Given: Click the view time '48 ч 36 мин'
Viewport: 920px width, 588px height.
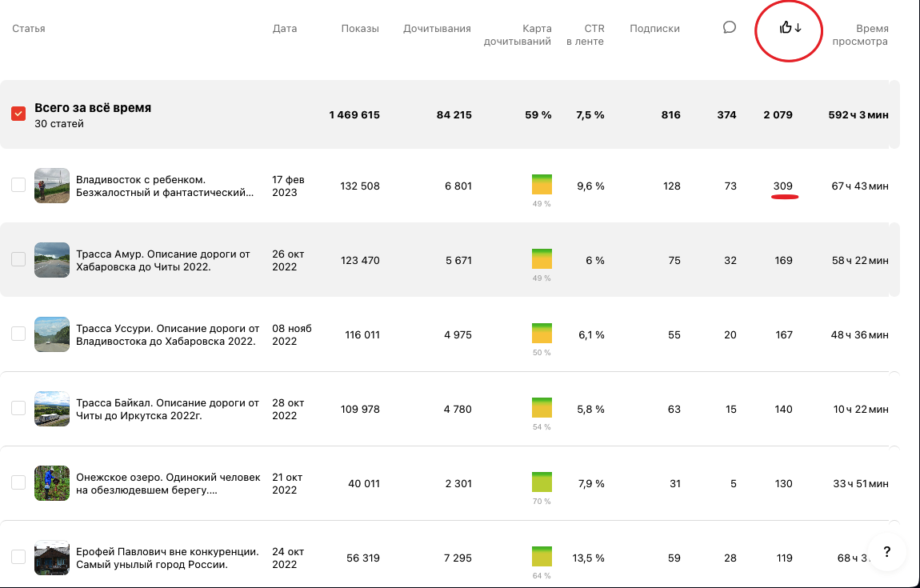Looking at the screenshot, I should click(859, 335).
